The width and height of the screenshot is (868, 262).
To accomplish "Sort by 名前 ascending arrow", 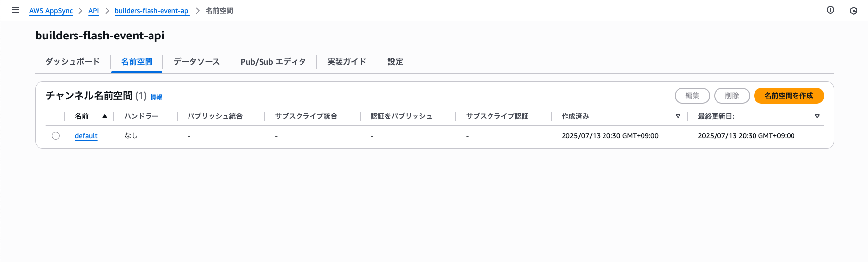I will (x=105, y=116).
